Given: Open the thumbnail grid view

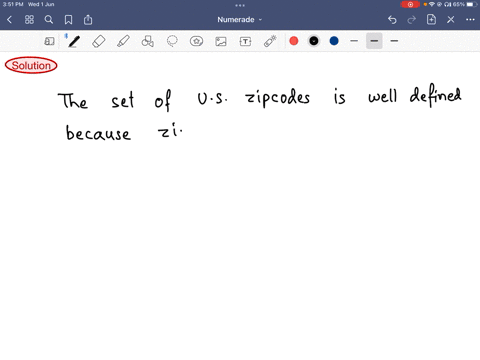Looking at the screenshot, I should [29, 20].
